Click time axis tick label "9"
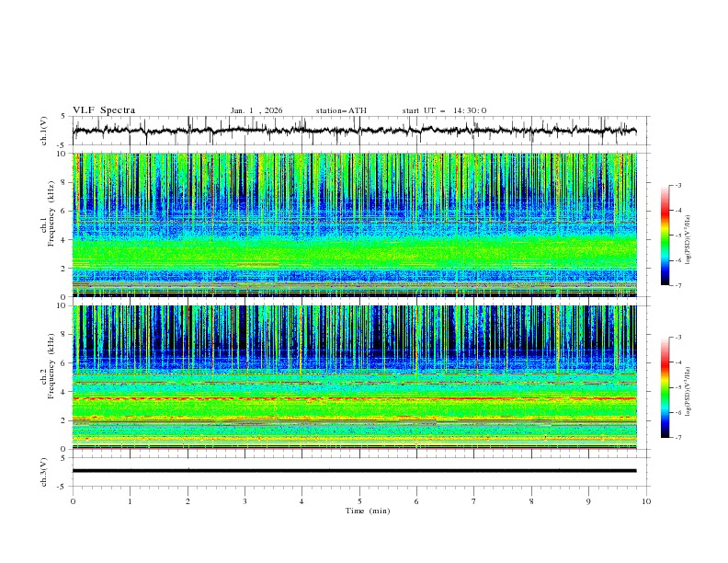Screen dimensions: 728x563 [588, 501]
